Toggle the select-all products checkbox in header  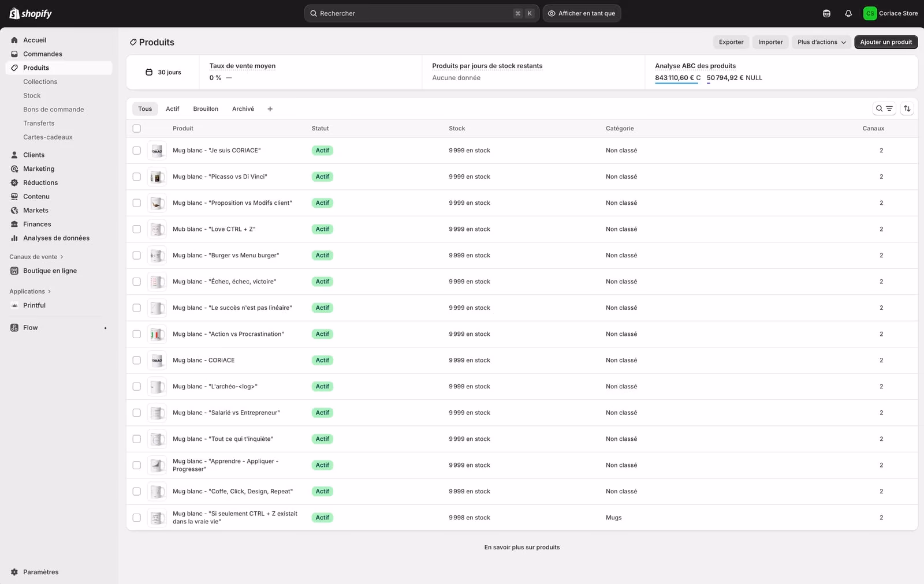[x=137, y=129]
